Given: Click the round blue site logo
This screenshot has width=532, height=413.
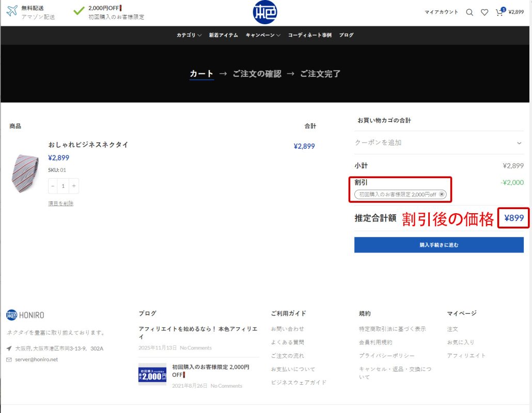Looking at the screenshot, I should click(x=265, y=12).
